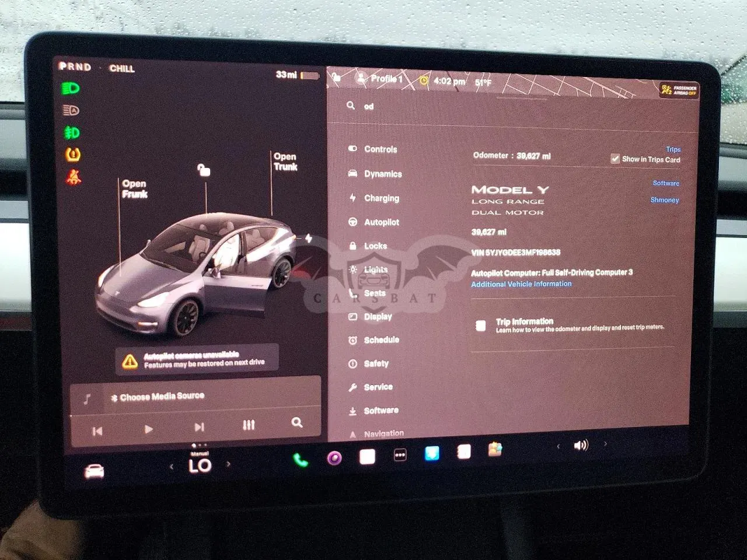Tap the red seatbelt warning icon
The height and width of the screenshot is (560, 747).
74,177
